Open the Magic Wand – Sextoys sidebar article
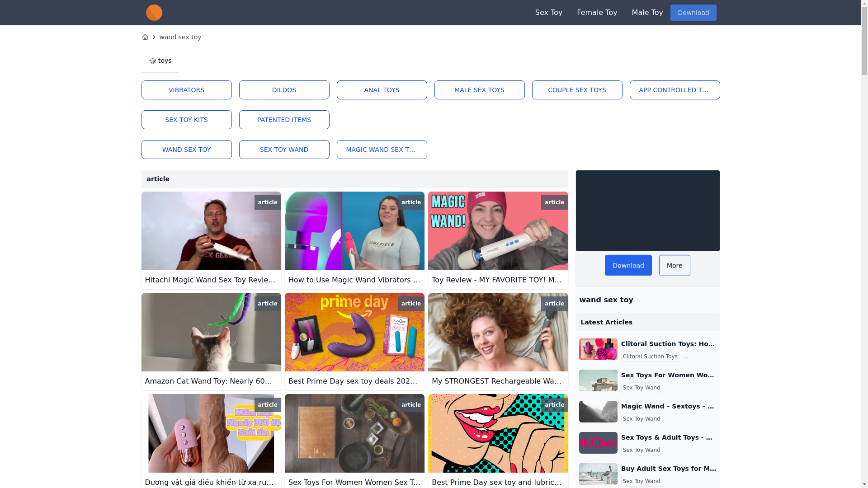The width and height of the screenshot is (868, 488). click(668, 406)
